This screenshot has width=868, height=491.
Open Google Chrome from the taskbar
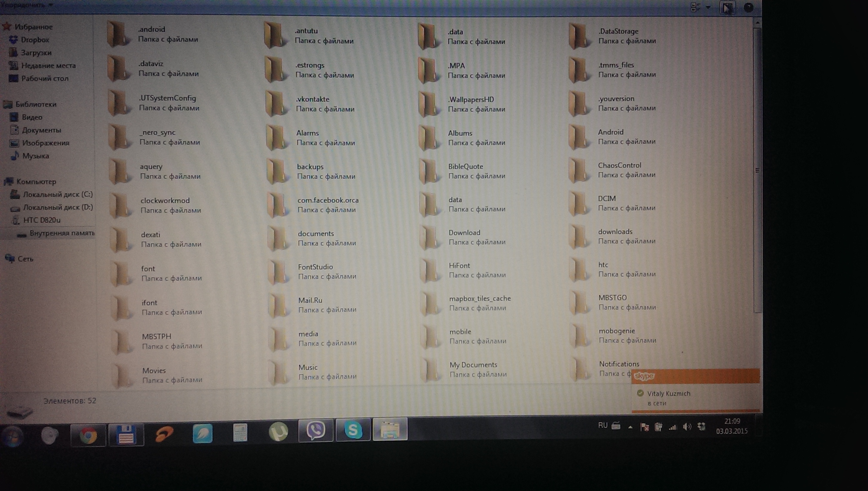tap(88, 435)
